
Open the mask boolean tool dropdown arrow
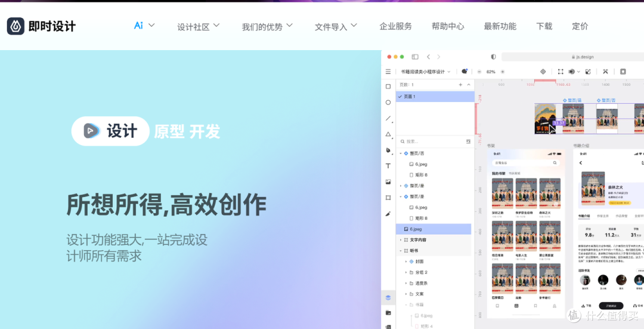point(578,72)
